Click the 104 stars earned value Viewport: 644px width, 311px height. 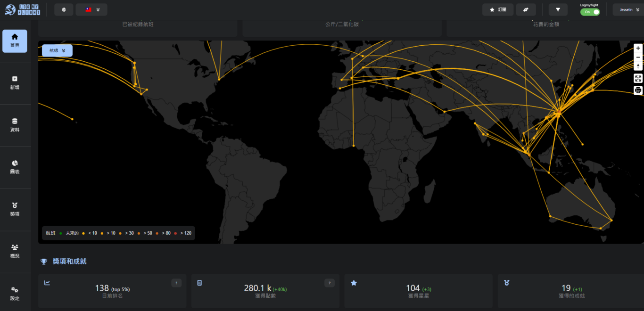[413, 288]
